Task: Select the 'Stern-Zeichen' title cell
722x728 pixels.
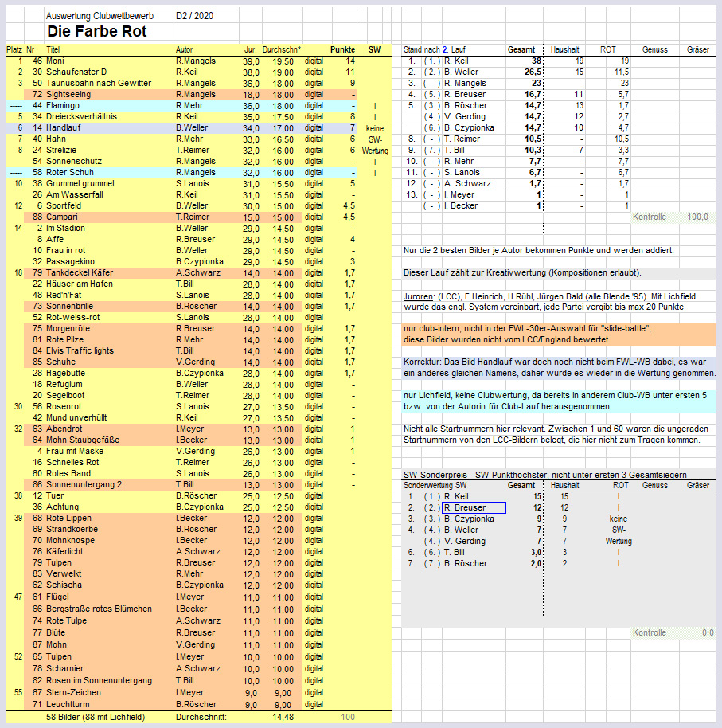Action: (x=73, y=692)
